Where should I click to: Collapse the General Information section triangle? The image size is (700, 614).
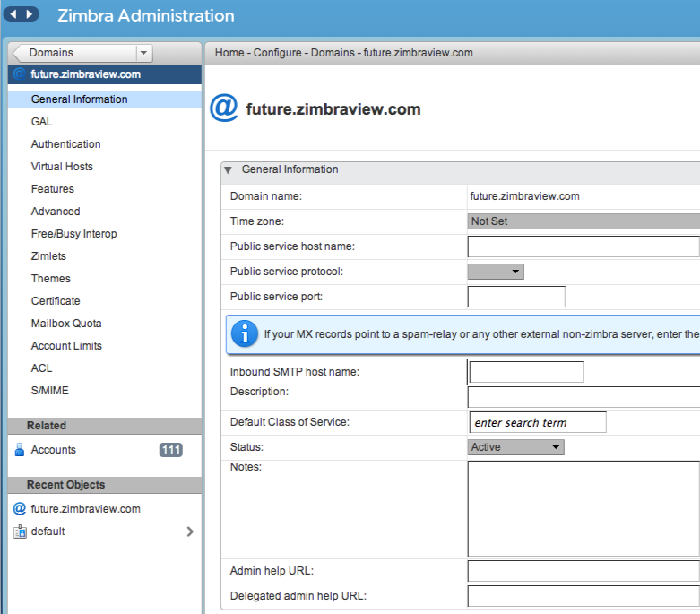click(229, 169)
